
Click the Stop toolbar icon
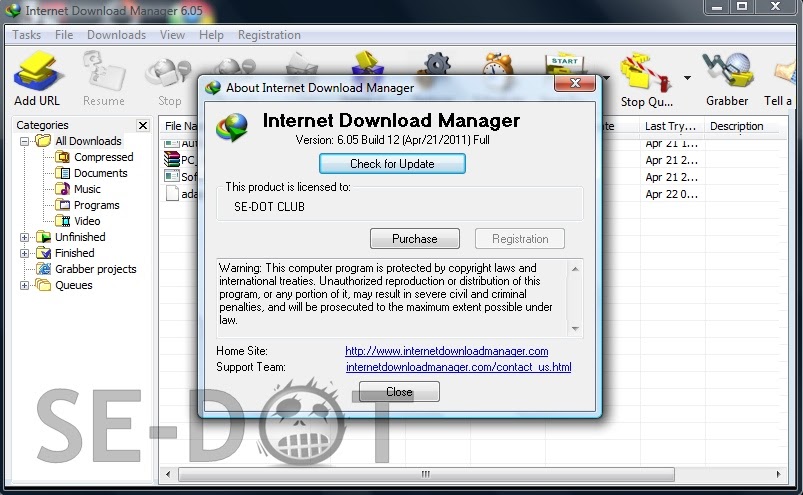[x=170, y=77]
